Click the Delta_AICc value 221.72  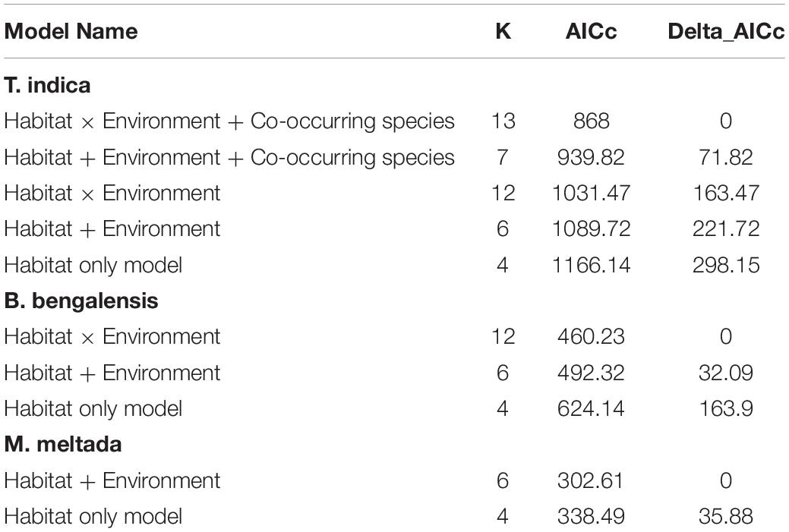pyautogui.click(x=726, y=229)
